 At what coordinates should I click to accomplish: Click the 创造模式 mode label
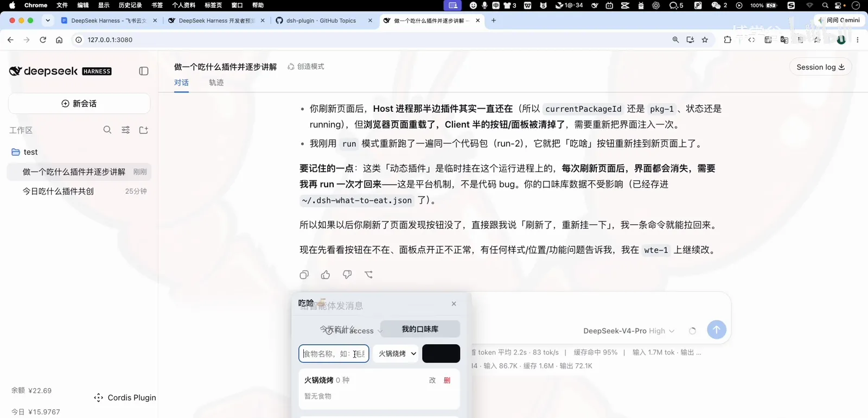306,66
